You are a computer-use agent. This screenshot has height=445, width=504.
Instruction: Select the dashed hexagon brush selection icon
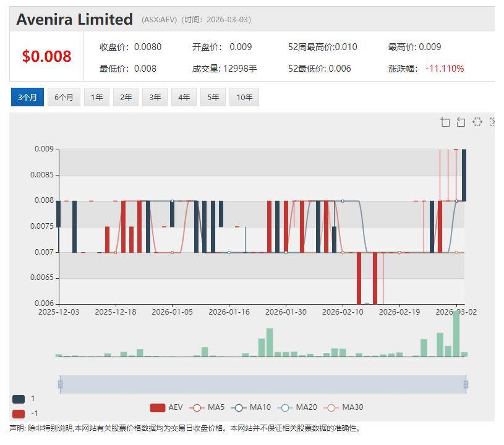coord(477,122)
